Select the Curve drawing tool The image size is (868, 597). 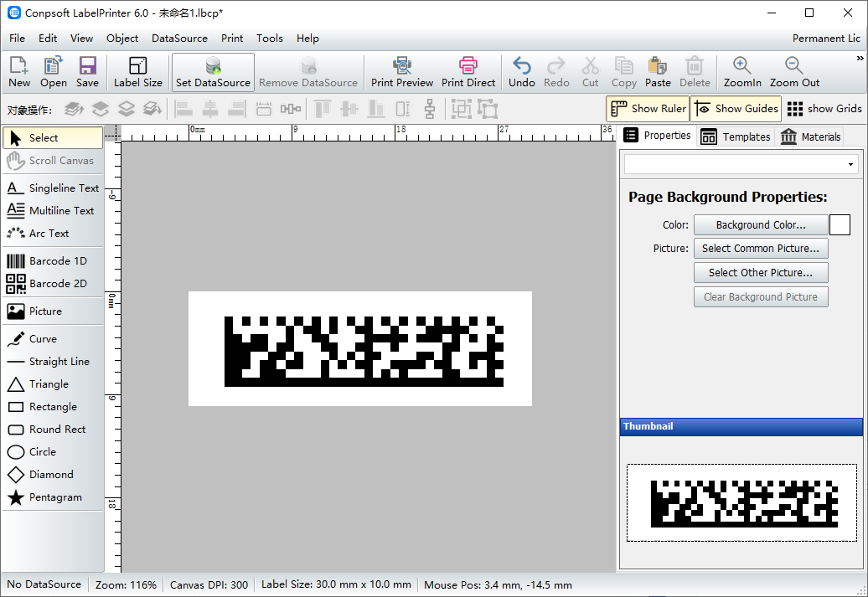tap(53, 338)
